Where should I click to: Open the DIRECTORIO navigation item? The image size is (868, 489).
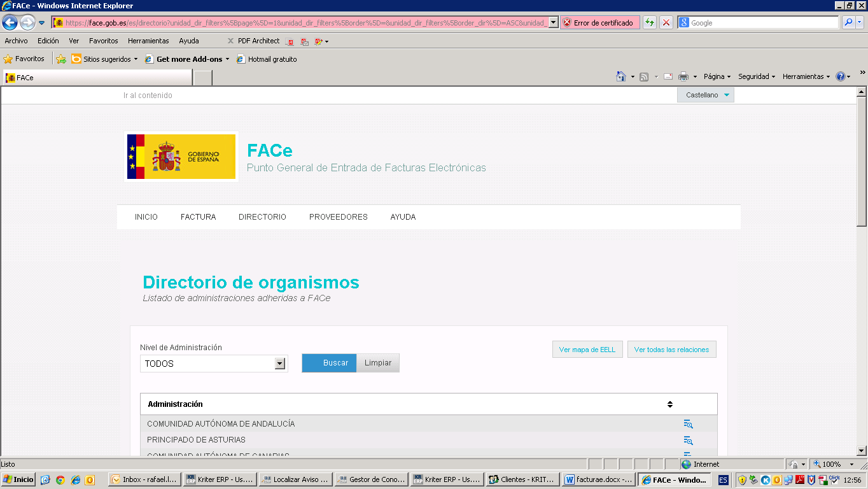262,217
